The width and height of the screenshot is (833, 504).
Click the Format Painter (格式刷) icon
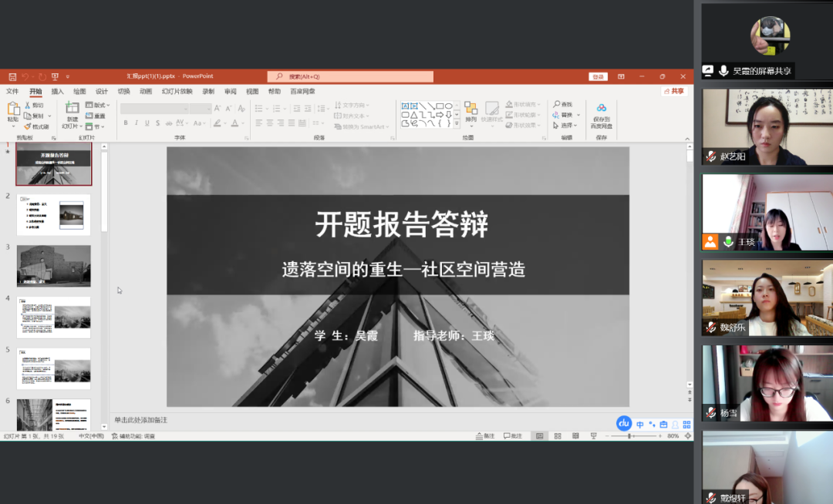(x=28, y=126)
